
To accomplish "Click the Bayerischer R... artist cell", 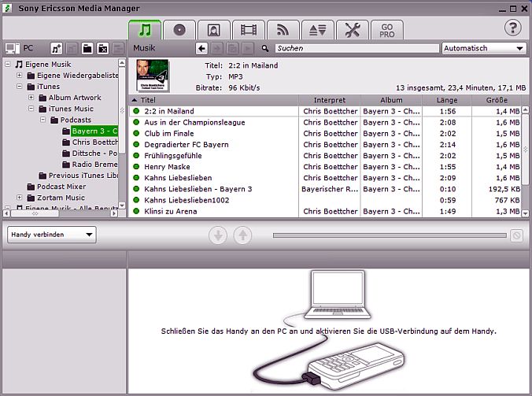I will click(x=330, y=189).
